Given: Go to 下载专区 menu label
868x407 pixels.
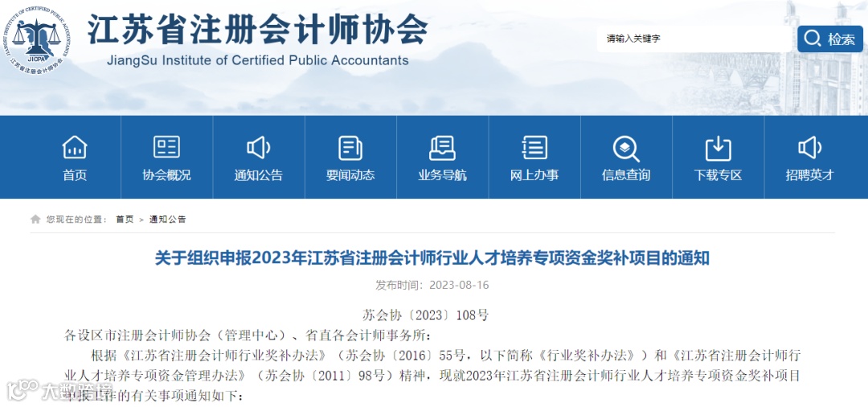Looking at the screenshot, I should tap(718, 175).
